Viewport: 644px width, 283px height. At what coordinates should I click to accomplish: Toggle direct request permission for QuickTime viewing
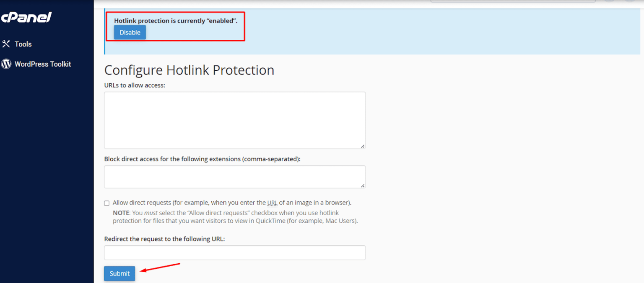click(x=106, y=203)
